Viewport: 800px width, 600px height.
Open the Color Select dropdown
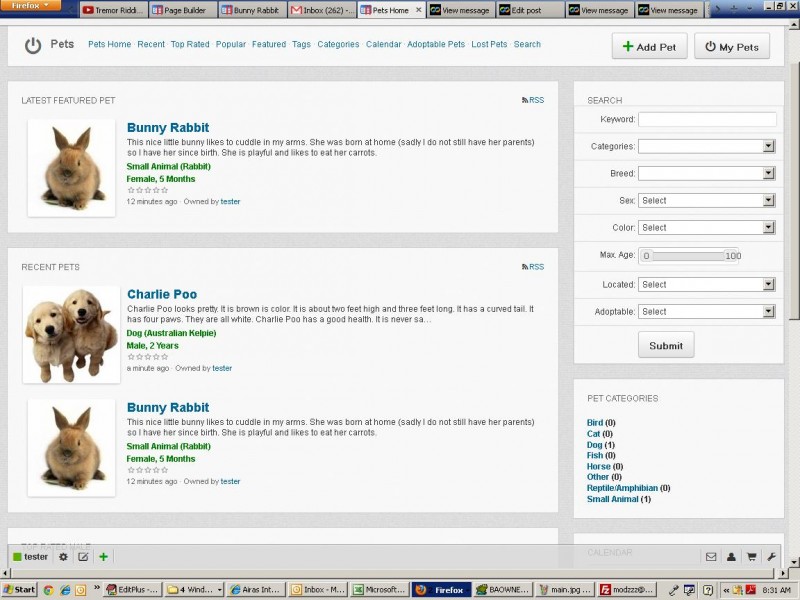(x=707, y=228)
